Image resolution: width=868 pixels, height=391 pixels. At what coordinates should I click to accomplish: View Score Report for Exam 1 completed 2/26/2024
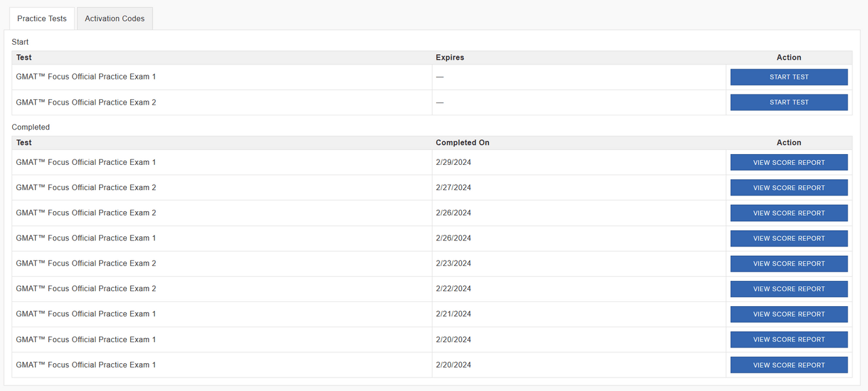(789, 238)
